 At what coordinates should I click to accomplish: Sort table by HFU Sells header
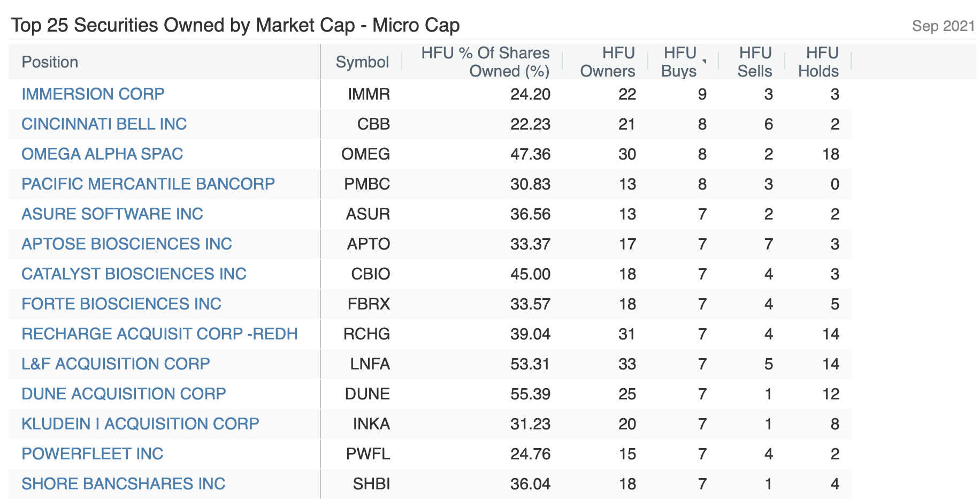click(754, 62)
